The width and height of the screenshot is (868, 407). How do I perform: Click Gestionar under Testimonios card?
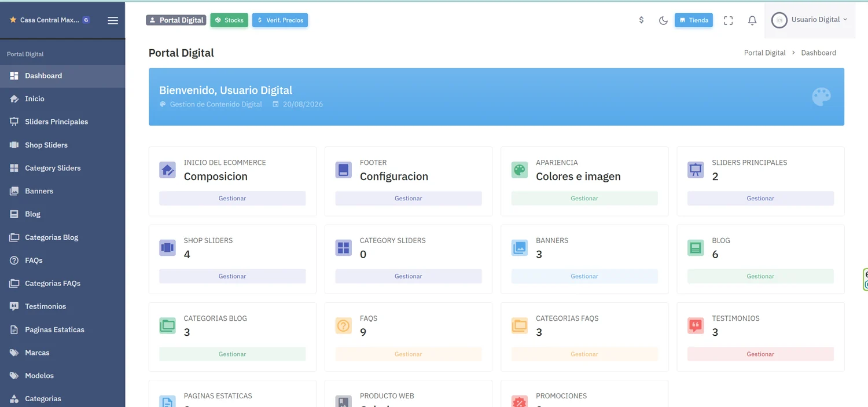tap(760, 354)
